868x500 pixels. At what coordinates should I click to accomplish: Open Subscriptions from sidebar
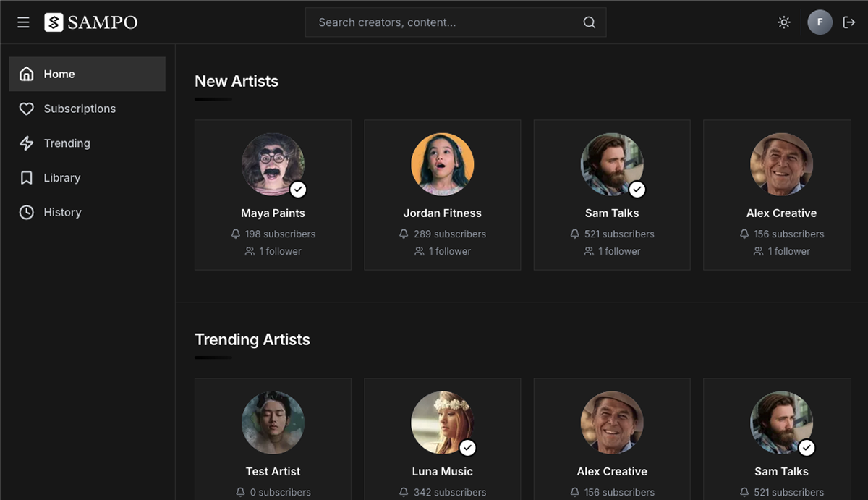tap(80, 109)
